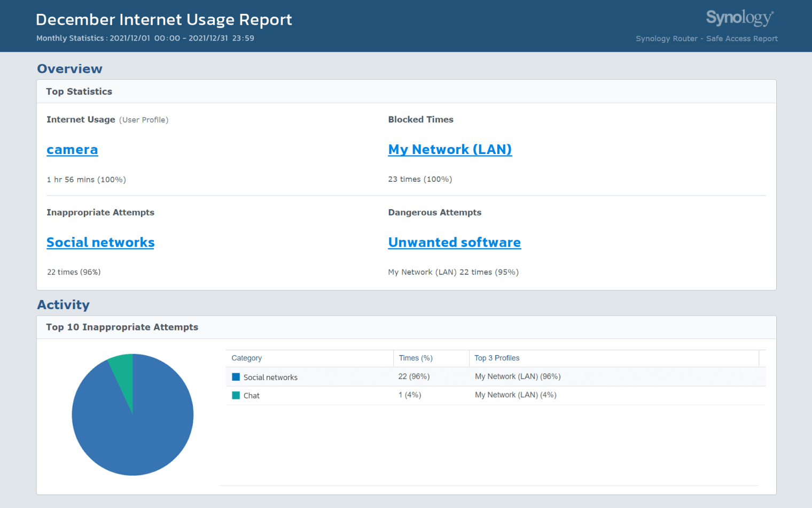
Task: Click the Top 3 Profiles column header
Action: [x=497, y=358]
